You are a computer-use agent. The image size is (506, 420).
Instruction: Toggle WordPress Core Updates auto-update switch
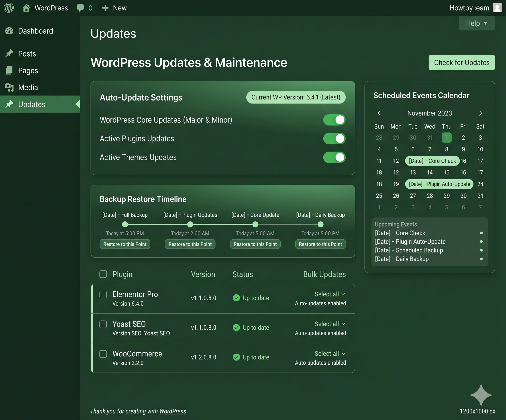click(x=334, y=120)
